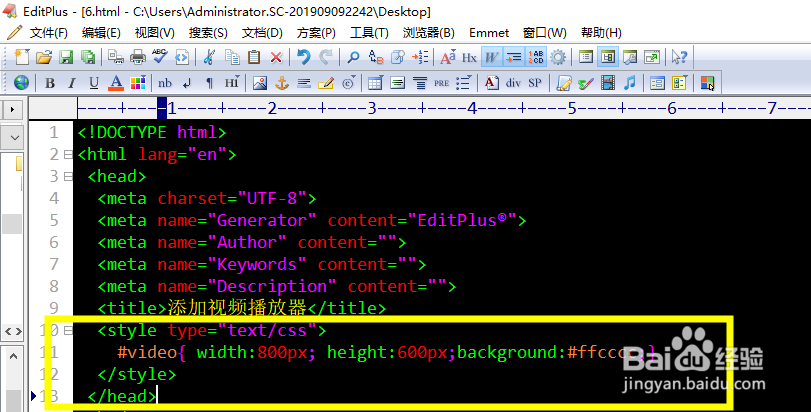The image size is (811, 412).
Task: Run the ABC spell check
Action: coord(159,56)
